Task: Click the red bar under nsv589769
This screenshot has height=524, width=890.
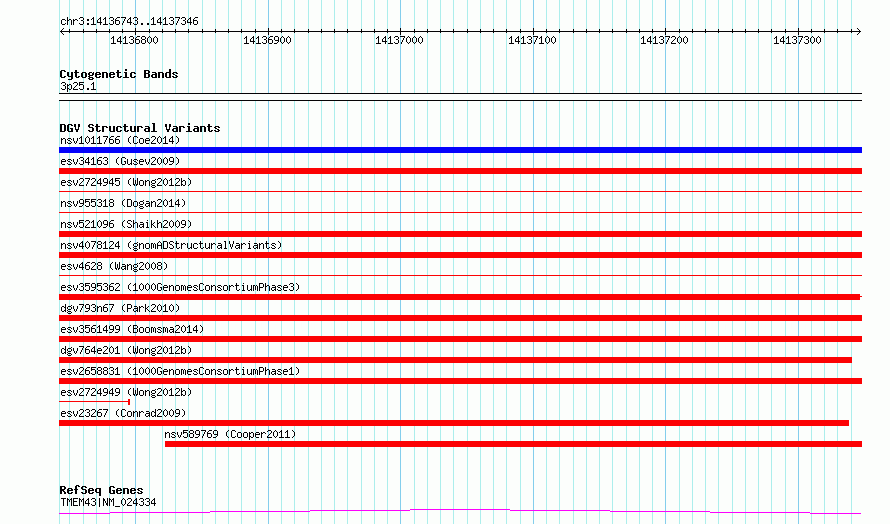Action: pyautogui.click(x=513, y=444)
